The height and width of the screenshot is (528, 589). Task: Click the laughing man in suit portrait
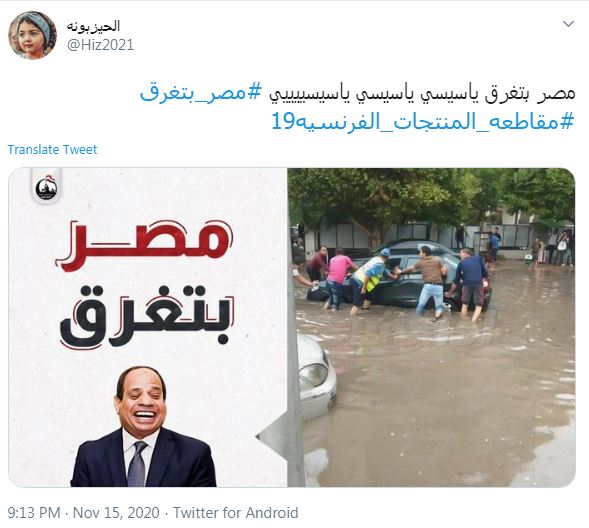point(143,427)
